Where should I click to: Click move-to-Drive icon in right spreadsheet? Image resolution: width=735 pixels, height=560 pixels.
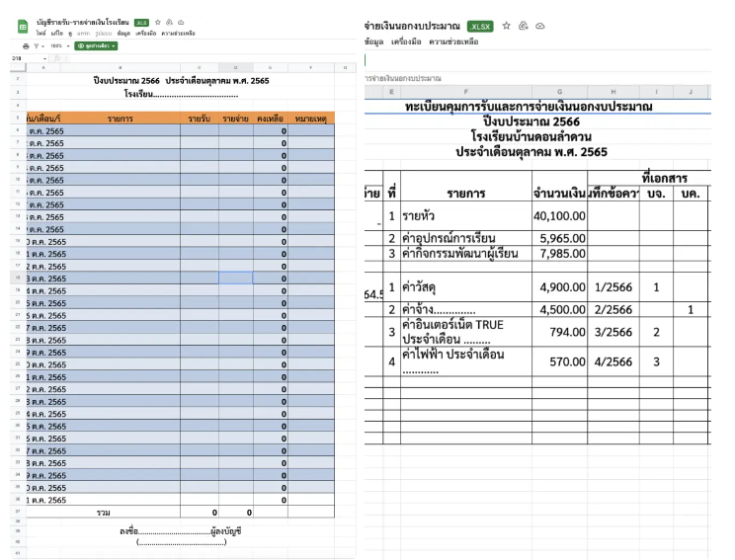524,26
